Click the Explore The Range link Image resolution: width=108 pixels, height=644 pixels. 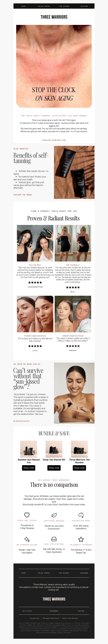click(23, 195)
